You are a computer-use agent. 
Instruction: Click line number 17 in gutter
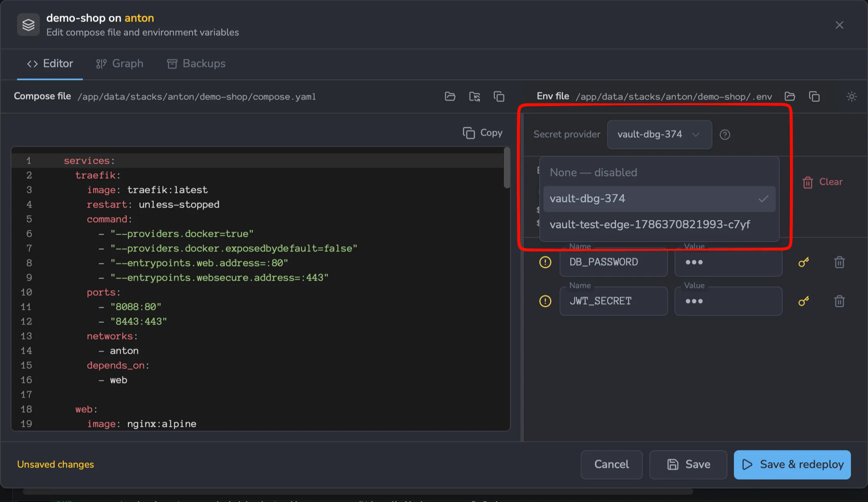[26, 395]
